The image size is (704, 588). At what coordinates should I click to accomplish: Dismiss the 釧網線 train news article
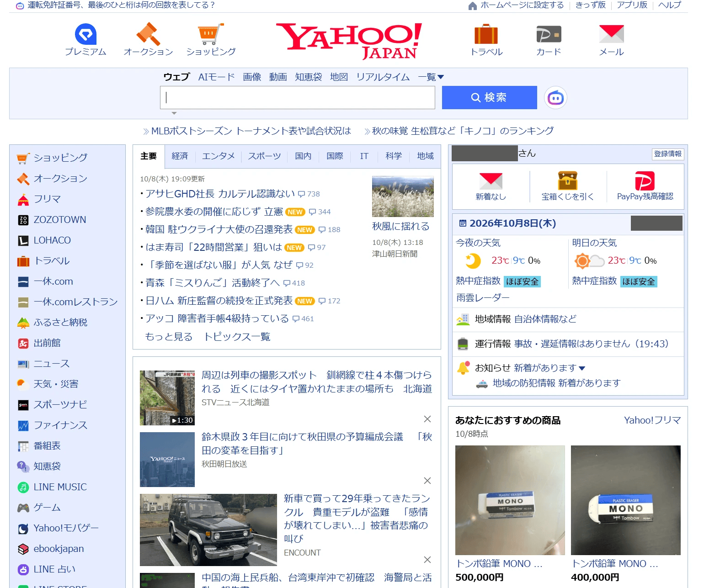(427, 419)
